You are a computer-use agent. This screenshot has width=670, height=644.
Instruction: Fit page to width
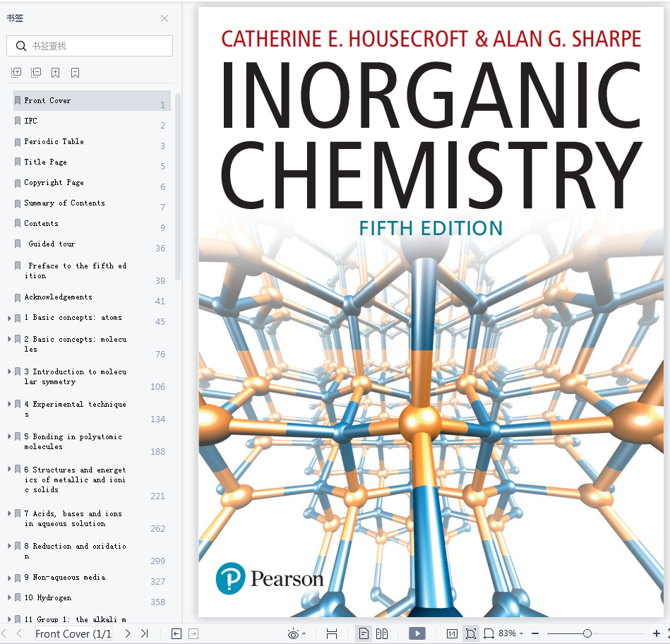tap(489, 633)
